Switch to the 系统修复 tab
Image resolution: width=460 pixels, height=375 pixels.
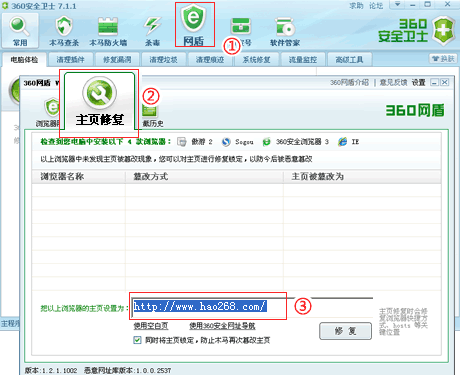coord(256,60)
